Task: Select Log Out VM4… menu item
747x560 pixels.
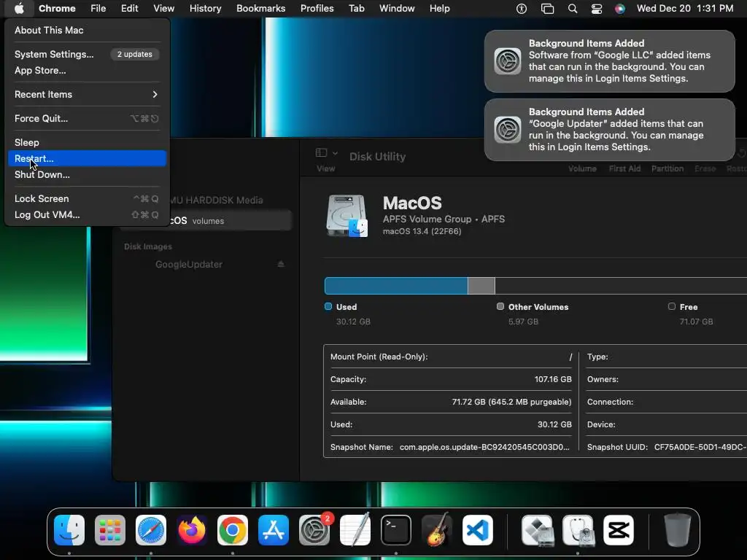Action: (88, 215)
